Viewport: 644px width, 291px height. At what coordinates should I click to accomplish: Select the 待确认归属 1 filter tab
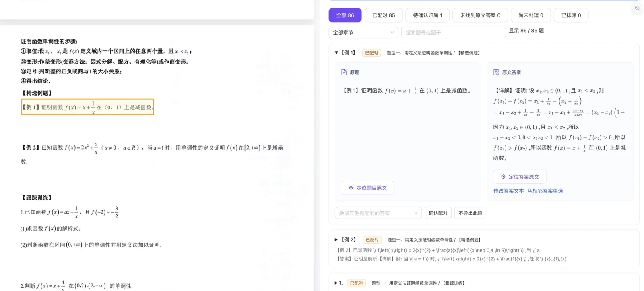427,15
